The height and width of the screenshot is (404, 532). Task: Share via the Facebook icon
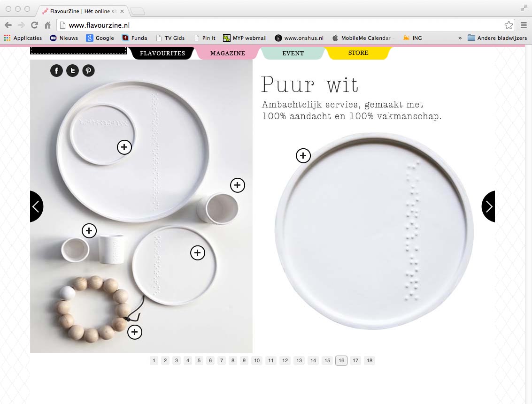(57, 70)
